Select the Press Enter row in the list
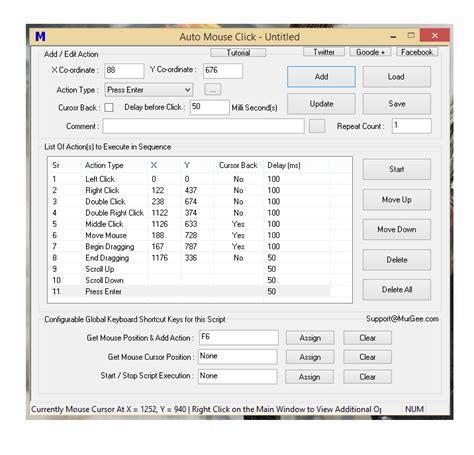 (x=190, y=291)
